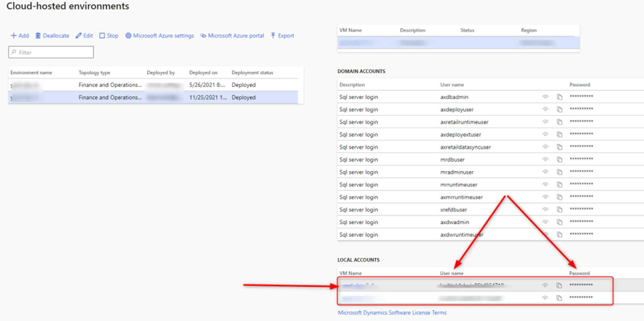Copy axdbadmin password
This screenshot has height=321, width=644.
(x=559, y=97)
